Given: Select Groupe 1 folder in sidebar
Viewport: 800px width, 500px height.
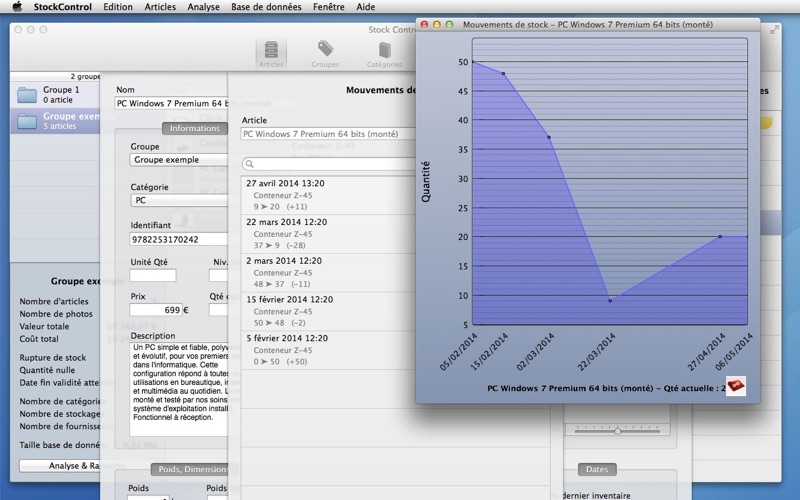Looking at the screenshot, I should click(x=55, y=94).
